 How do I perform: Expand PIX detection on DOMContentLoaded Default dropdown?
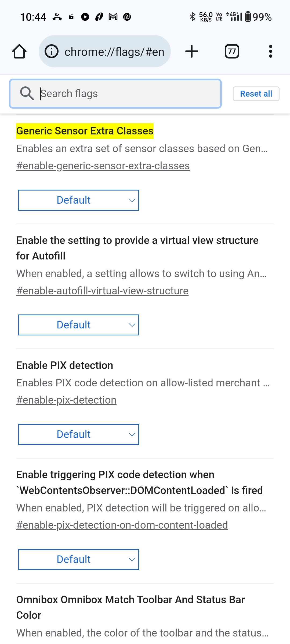(x=79, y=559)
